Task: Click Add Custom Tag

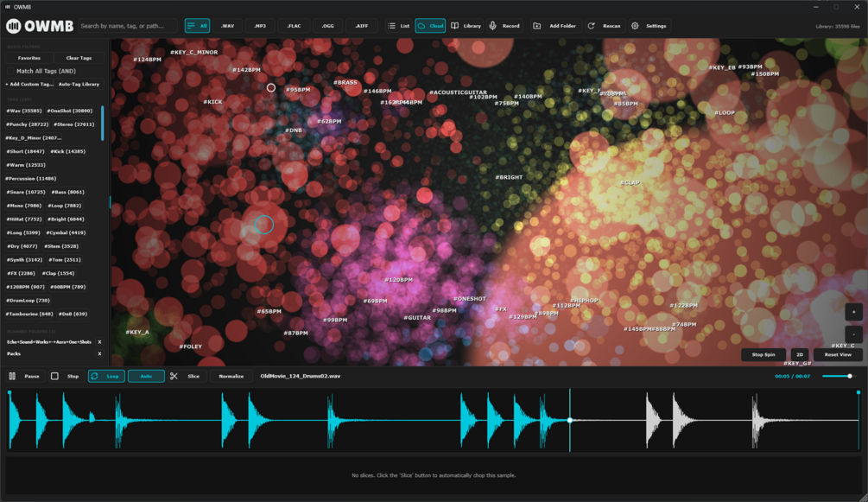Action: pyautogui.click(x=30, y=84)
